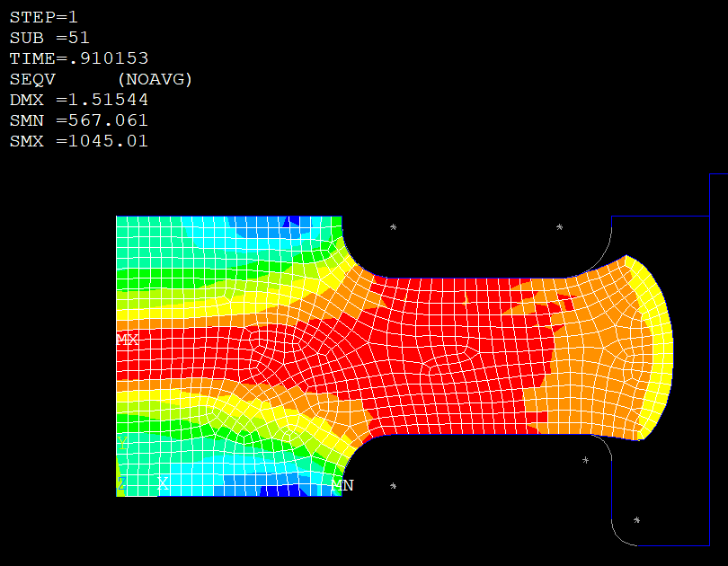
Task: Click the X axis triad label
Action: coord(163,483)
